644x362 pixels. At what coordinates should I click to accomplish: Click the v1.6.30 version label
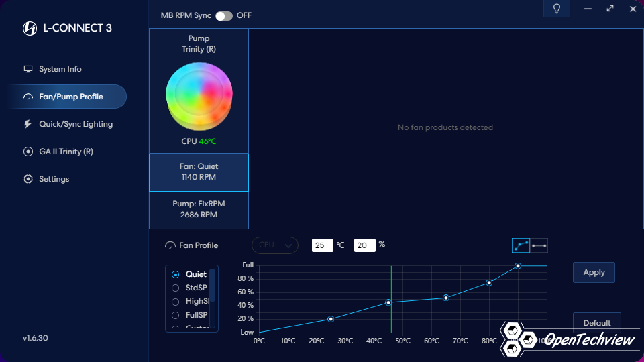[36, 338]
